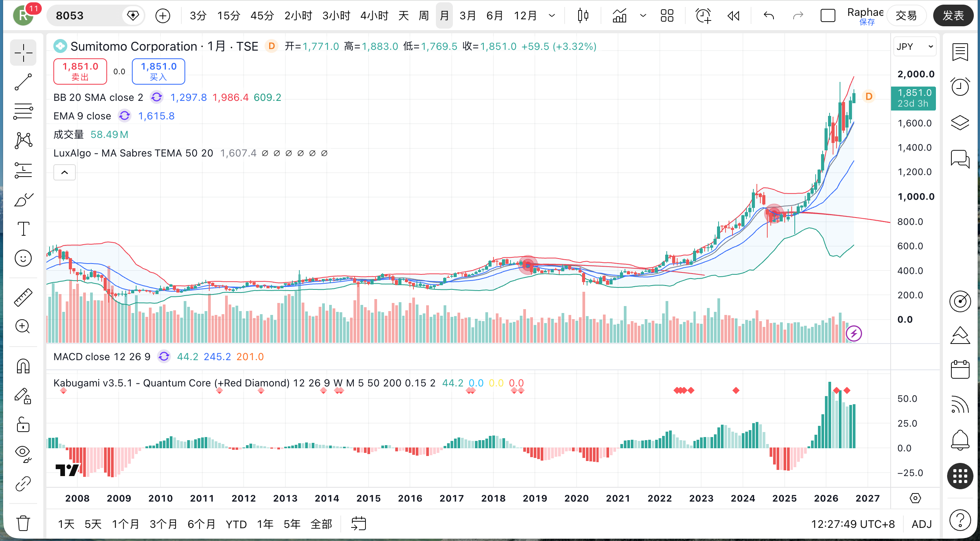This screenshot has height=541, width=980.
Task: Select the ruler measure tool
Action: 23,298
